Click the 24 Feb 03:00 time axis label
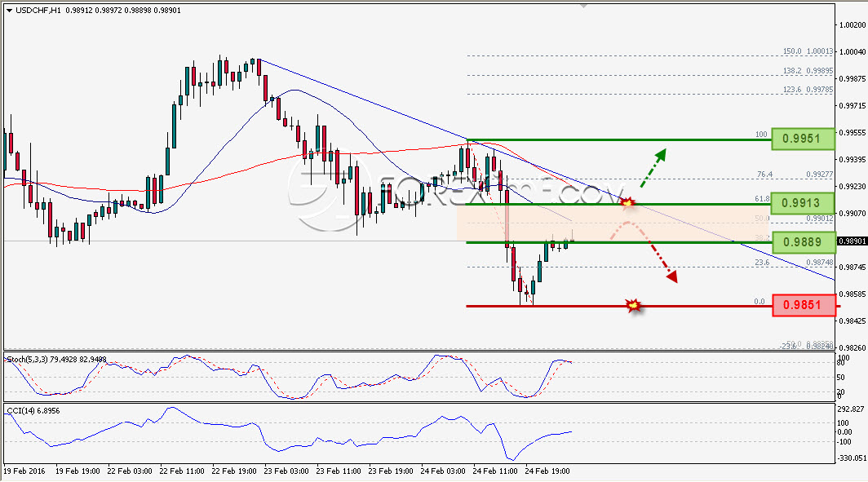Screen dimensions: 868x482 click(x=443, y=471)
